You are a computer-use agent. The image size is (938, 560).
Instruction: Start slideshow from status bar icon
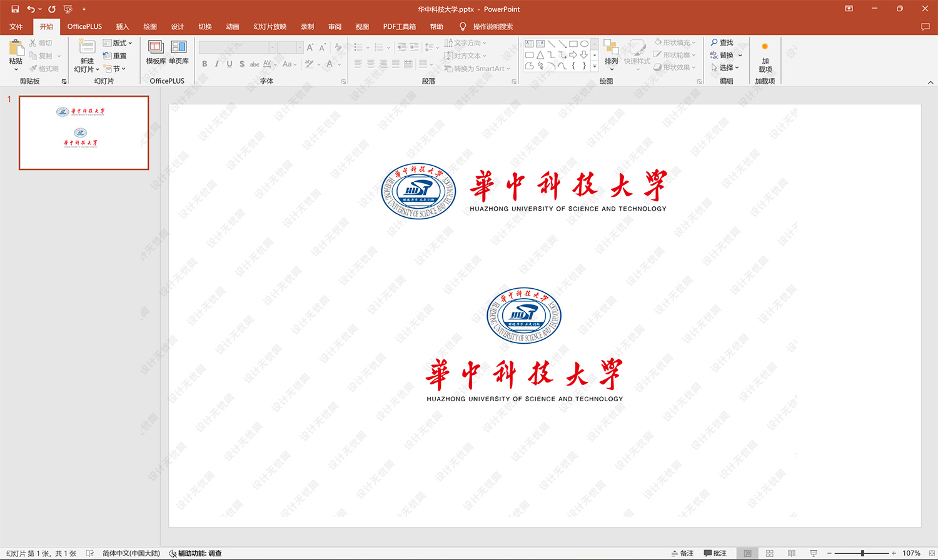pos(814,553)
